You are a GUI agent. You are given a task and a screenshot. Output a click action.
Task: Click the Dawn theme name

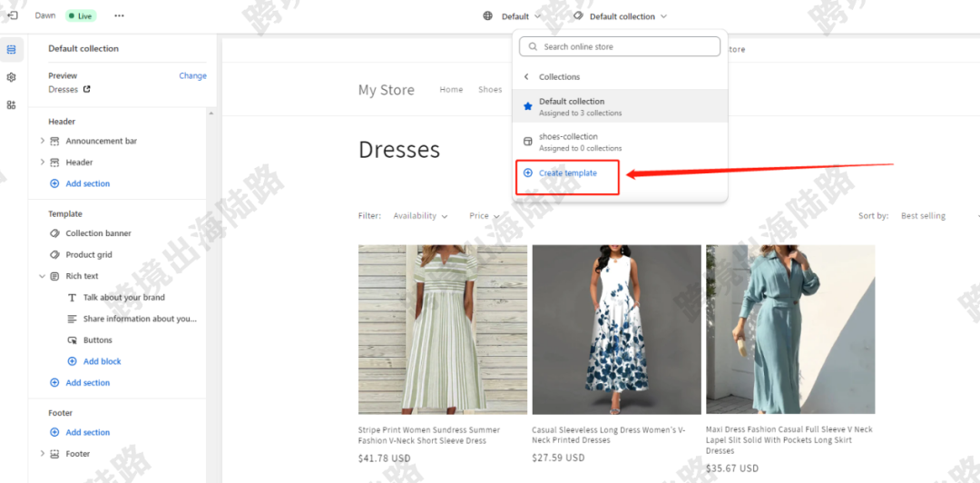[x=45, y=15]
